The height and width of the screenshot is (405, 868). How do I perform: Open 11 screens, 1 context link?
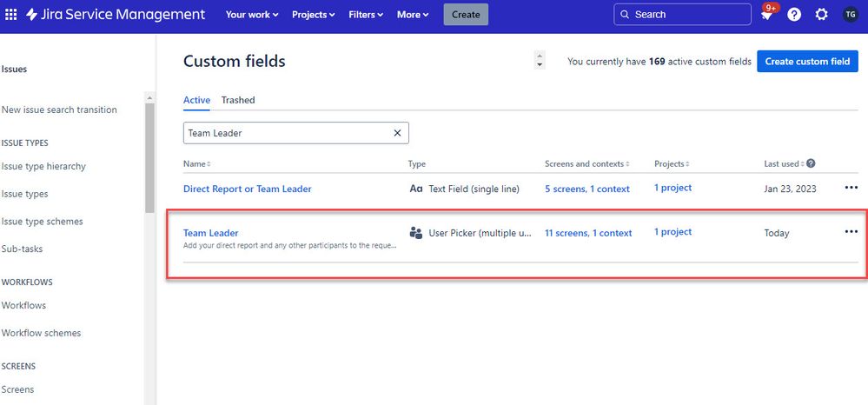(x=588, y=233)
